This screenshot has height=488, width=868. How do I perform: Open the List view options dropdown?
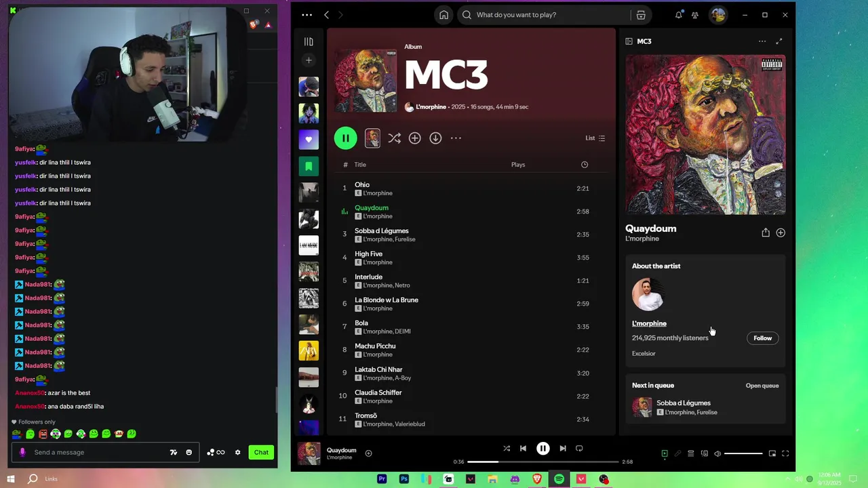click(595, 138)
